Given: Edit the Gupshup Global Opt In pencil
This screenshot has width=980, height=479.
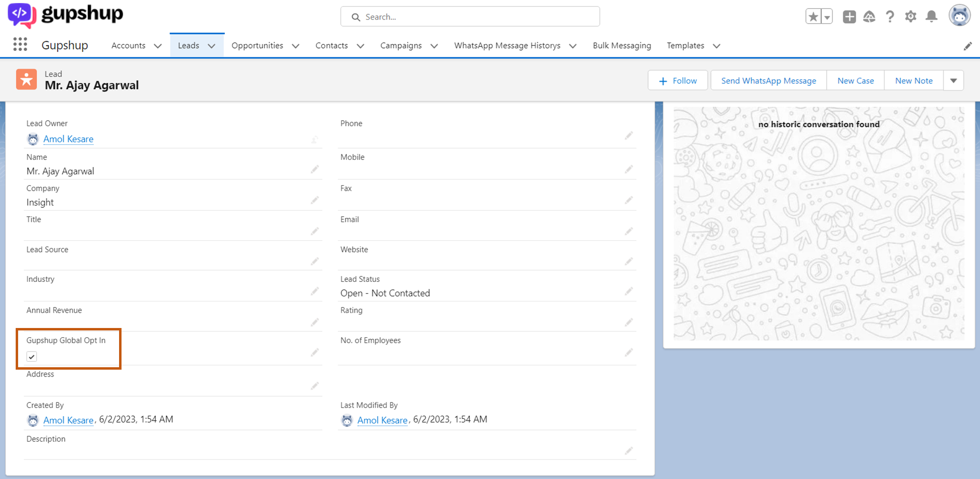Looking at the screenshot, I should point(315,353).
